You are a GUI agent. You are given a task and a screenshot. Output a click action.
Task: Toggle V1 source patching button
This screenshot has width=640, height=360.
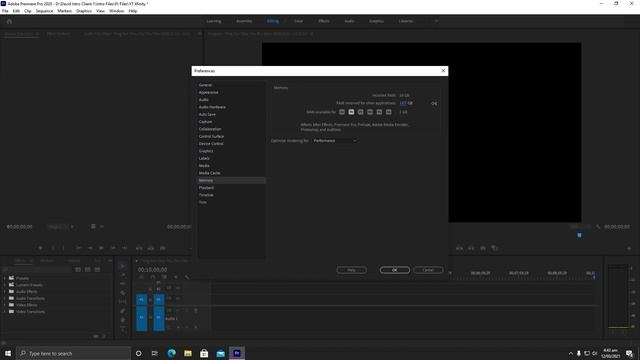[x=142, y=299]
